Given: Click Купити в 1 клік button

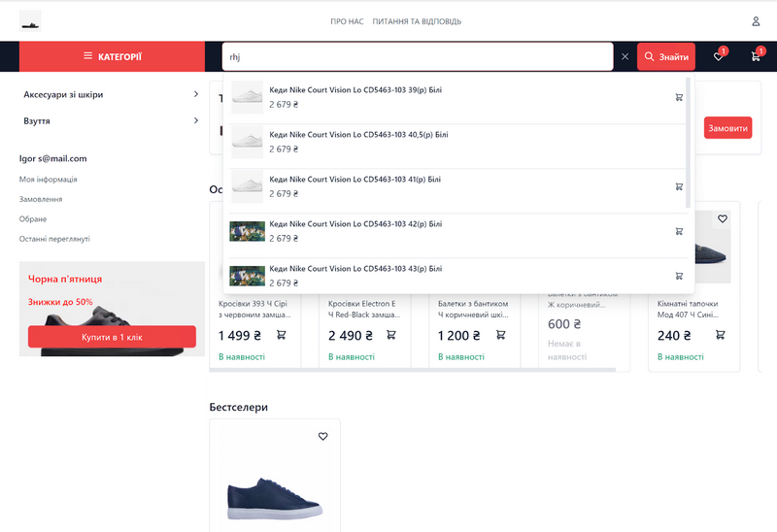Looking at the screenshot, I should pyautogui.click(x=112, y=337).
